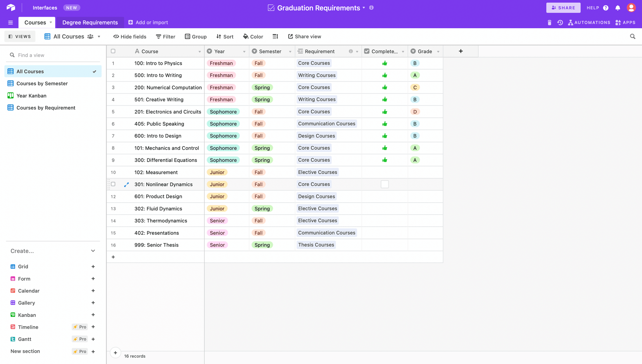The width and height of the screenshot is (642, 364).
Task: Select all rows via header checkbox
Action: point(113,51)
